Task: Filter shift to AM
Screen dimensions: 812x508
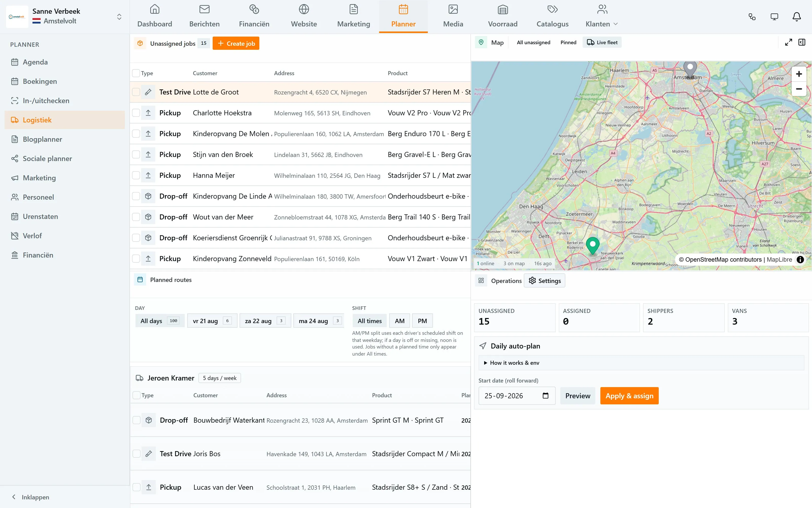Action: click(x=399, y=321)
